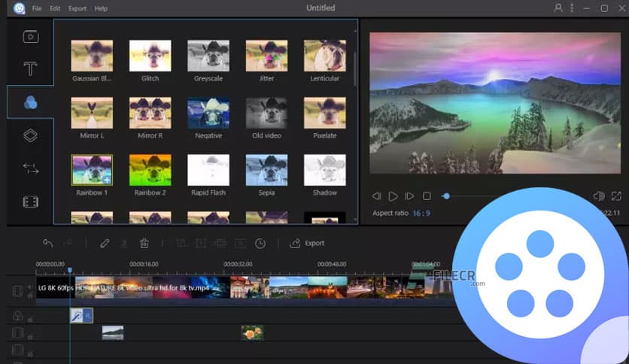This screenshot has width=629, height=364.
Task: Toggle the lock on the first overlay track
Action: click(x=30, y=337)
